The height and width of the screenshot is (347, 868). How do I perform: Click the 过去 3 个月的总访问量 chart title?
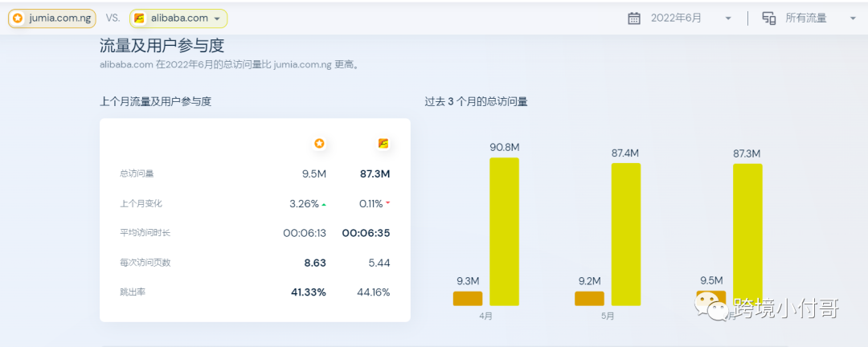point(476,102)
